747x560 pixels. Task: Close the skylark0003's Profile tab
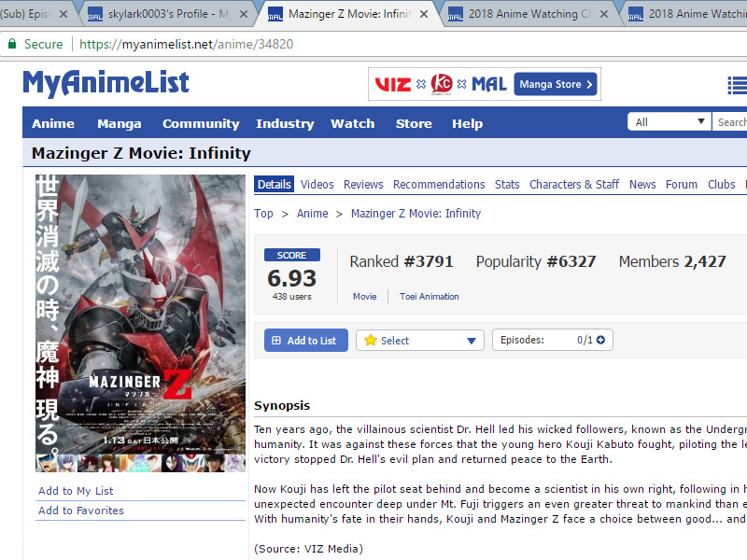(x=243, y=14)
